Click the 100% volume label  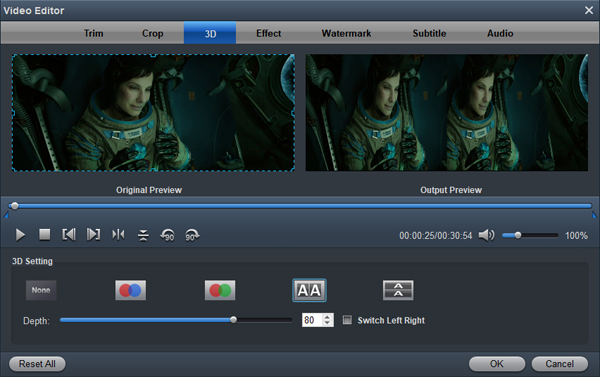coord(576,235)
